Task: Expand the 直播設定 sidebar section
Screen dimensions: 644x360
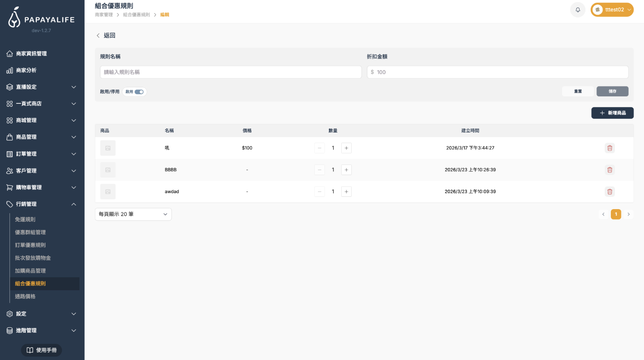Action: (42, 87)
